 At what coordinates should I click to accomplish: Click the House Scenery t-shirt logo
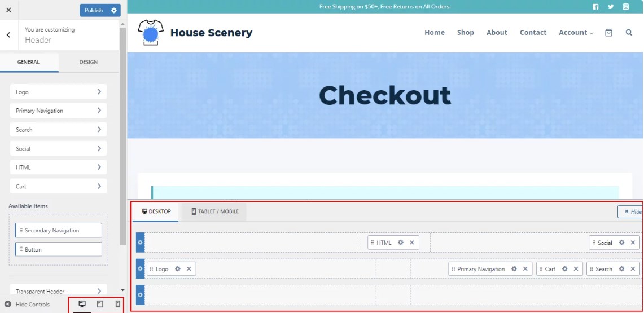(x=151, y=32)
